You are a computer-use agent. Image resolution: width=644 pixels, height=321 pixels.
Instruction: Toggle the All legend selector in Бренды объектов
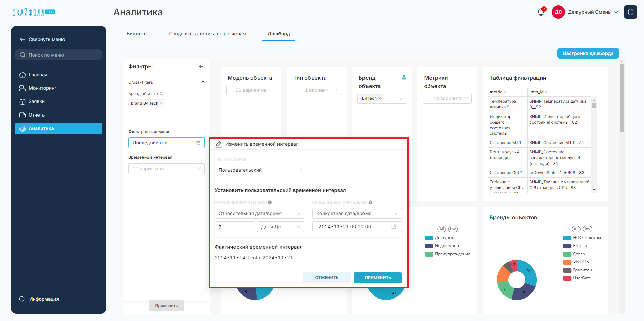tap(576, 229)
